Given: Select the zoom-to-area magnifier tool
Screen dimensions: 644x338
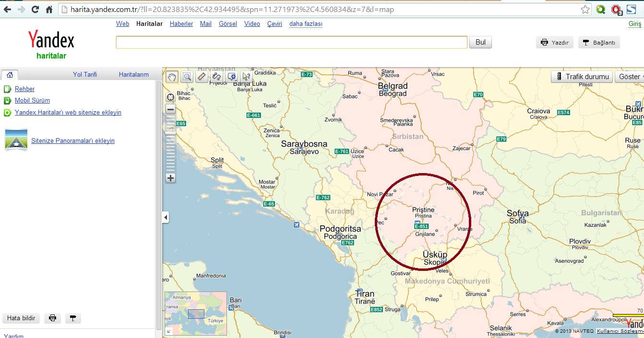Looking at the screenshot, I should click(x=187, y=76).
